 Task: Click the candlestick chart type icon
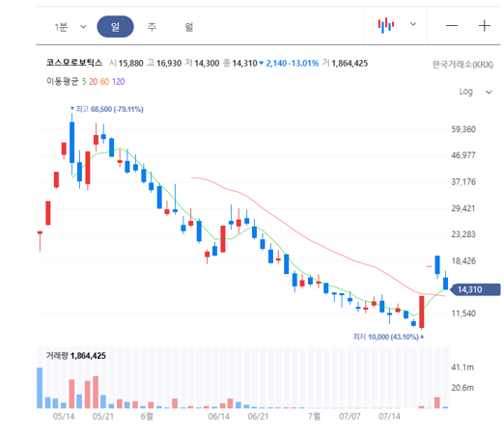pos(386,25)
